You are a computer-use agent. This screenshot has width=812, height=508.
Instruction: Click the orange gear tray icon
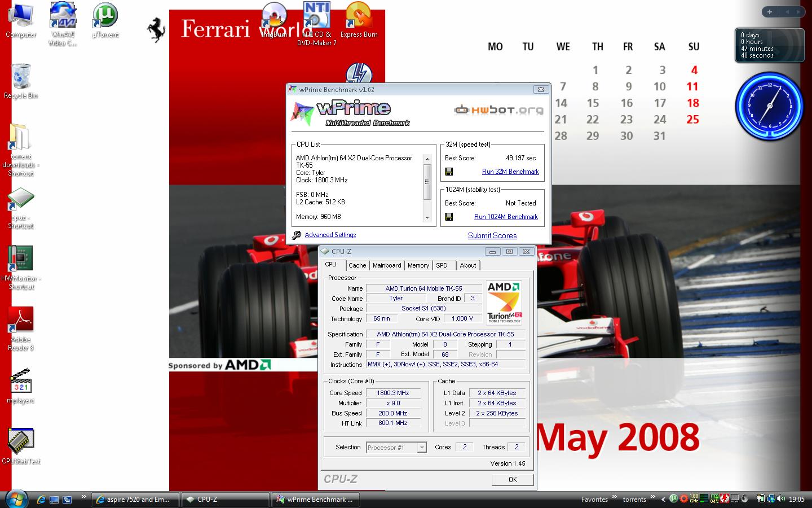684,498
